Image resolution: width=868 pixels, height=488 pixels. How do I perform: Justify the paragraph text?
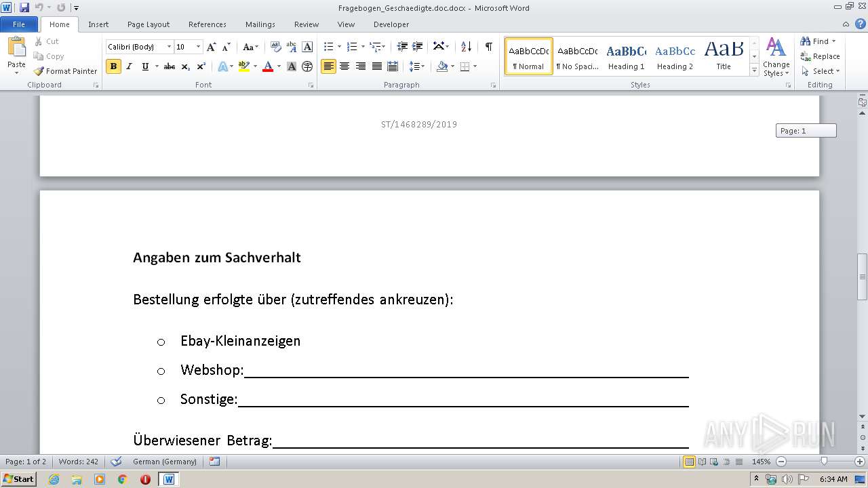tap(377, 66)
